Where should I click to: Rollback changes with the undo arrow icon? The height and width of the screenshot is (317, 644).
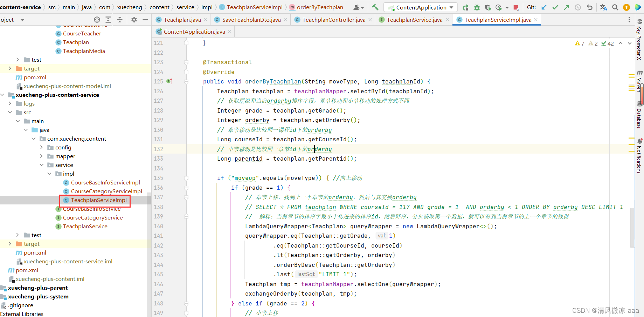pyautogui.click(x=590, y=7)
